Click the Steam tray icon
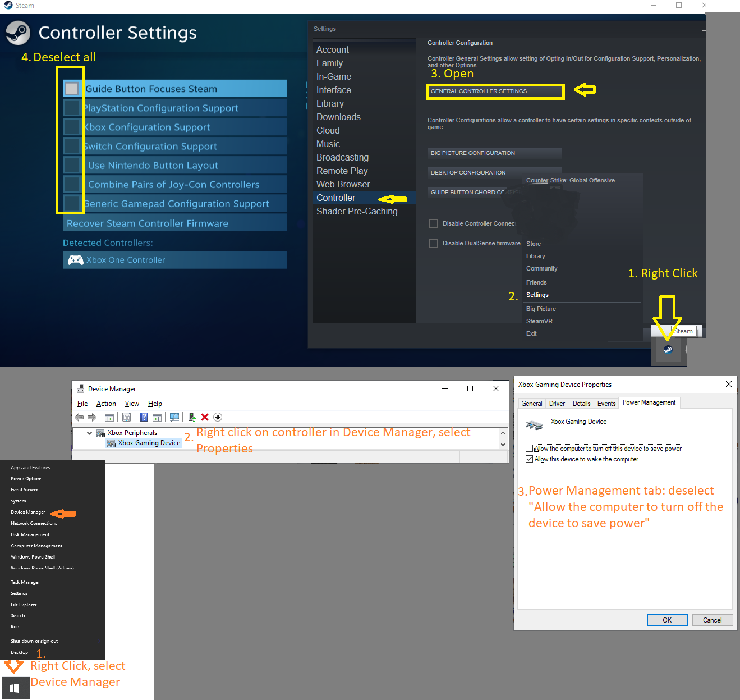Viewport: 740px width, 700px height. pyautogui.click(x=668, y=350)
